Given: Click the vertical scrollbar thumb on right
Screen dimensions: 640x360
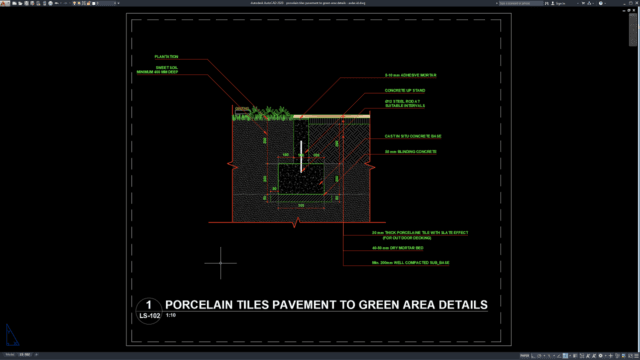Looking at the screenshot, I should [x=633, y=29].
